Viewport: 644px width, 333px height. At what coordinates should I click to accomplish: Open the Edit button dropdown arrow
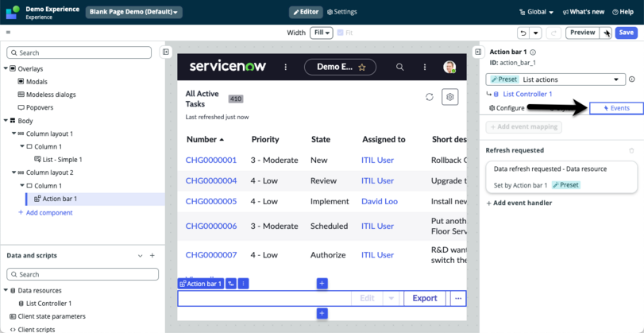pyautogui.click(x=391, y=299)
